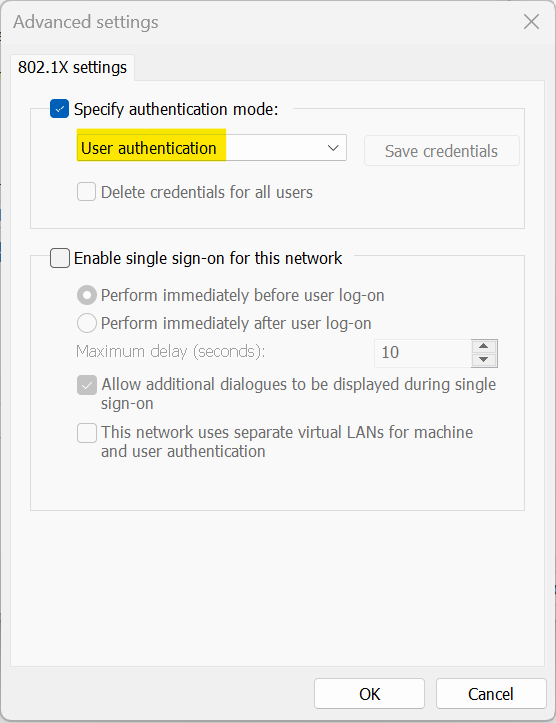
Task: Cancel the Advanced settings dialog
Action: [491, 693]
